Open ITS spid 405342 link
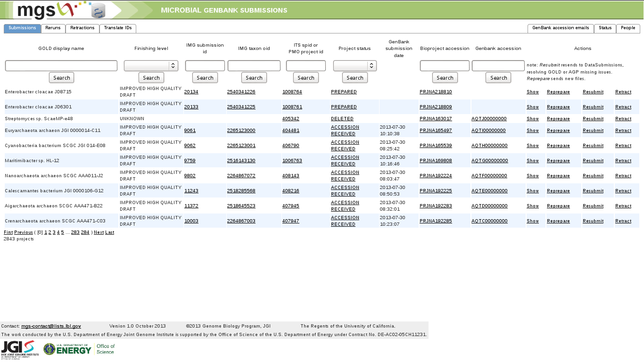Screen dimensions: 644x362 point(290,119)
